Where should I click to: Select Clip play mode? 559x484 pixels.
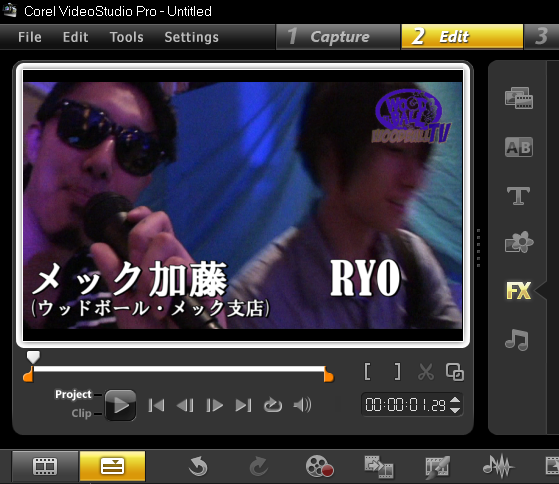point(82,413)
